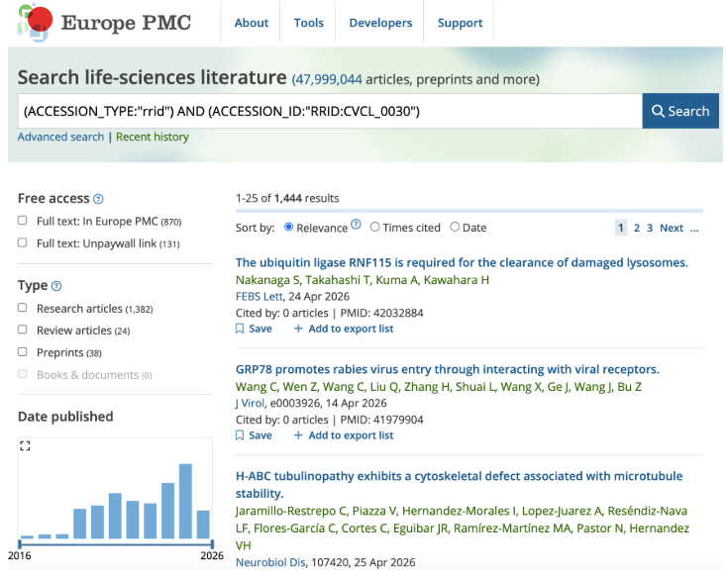Click the 2016 date slider handle
Viewport: 728px width, 572px height.
[20, 543]
